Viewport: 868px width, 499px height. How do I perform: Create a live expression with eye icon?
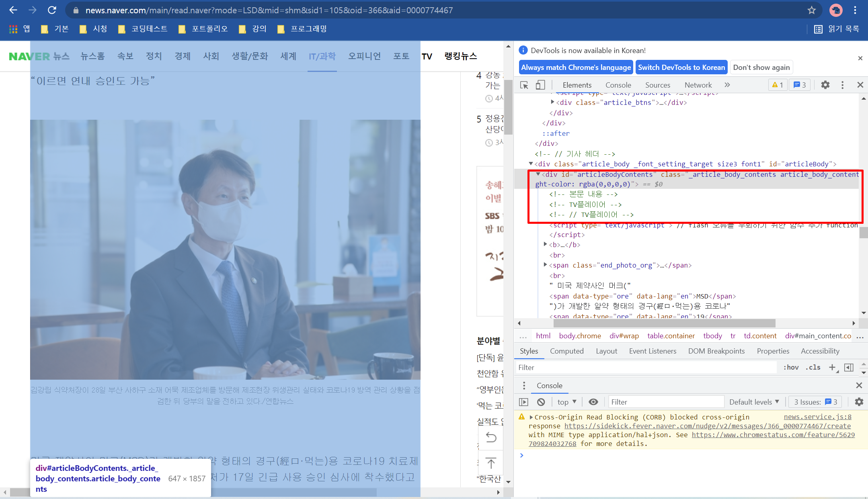coord(593,402)
